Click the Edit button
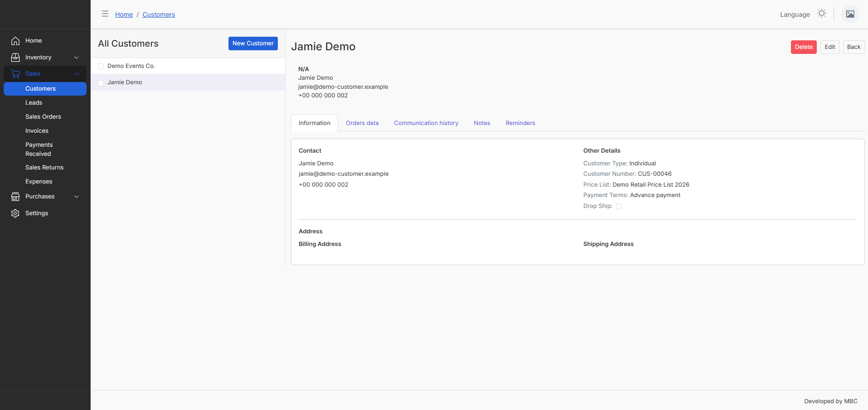 click(829, 47)
